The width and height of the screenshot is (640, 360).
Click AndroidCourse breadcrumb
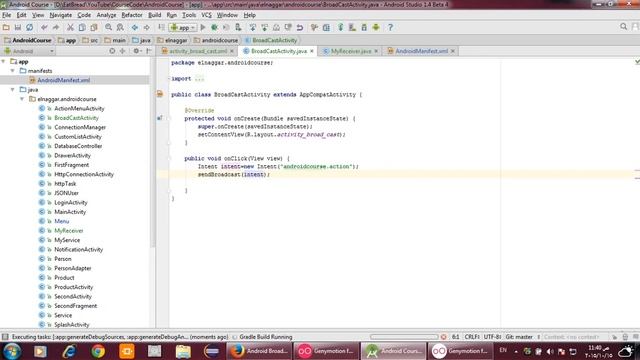coord(28,40)
